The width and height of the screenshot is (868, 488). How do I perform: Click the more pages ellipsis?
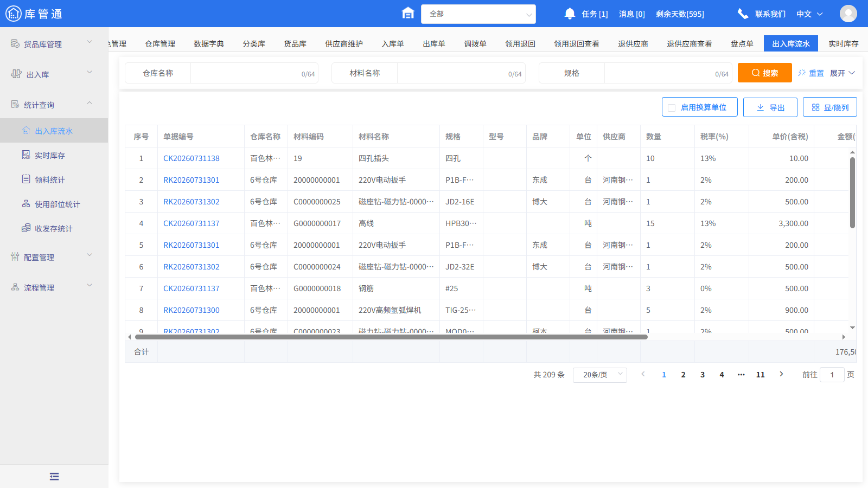tap(741, 375)
